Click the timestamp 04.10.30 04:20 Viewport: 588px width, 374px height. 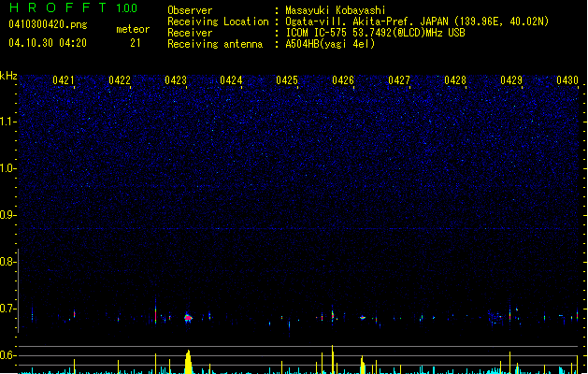[48, 43]
